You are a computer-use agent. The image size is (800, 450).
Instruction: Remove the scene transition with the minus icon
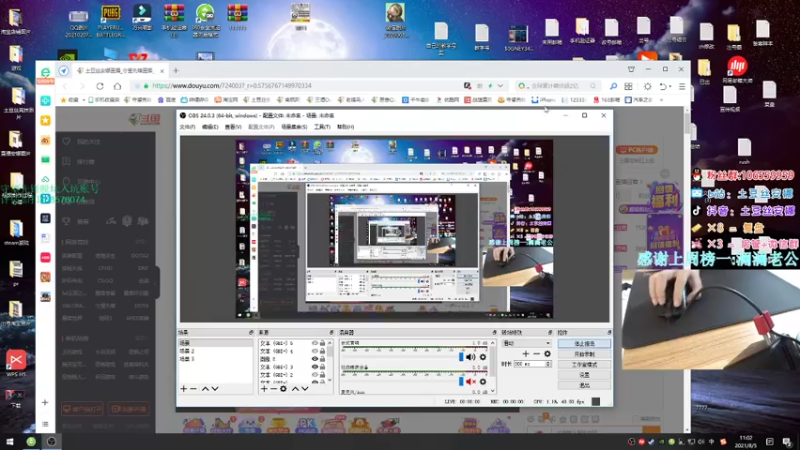point(536,354)
